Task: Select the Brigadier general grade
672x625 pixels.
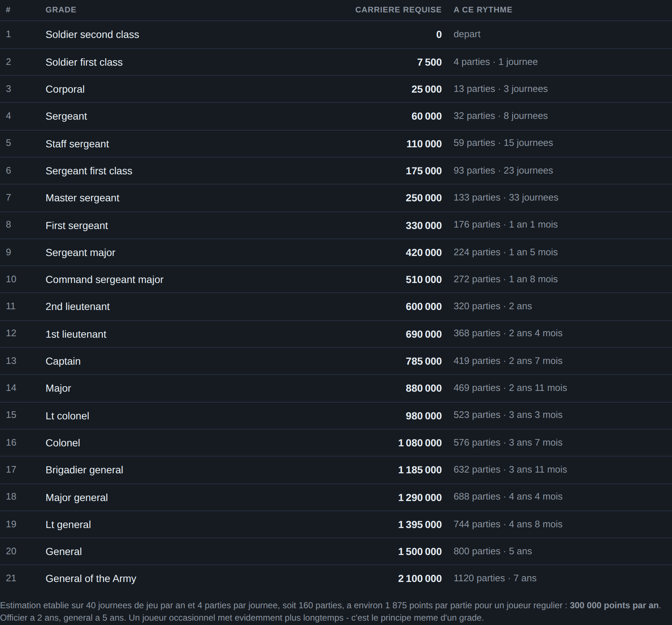Action: (x=84, y=470)
